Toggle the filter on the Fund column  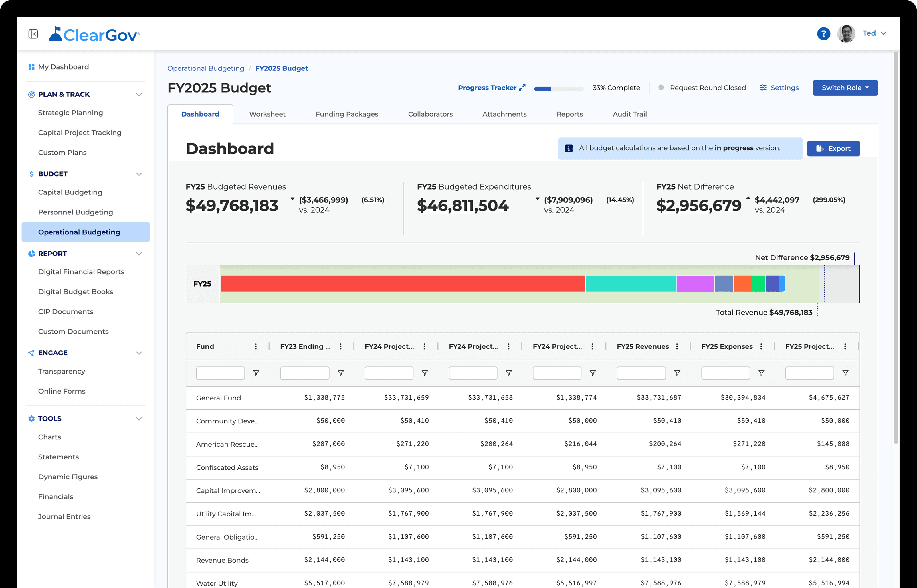[257, 373]
